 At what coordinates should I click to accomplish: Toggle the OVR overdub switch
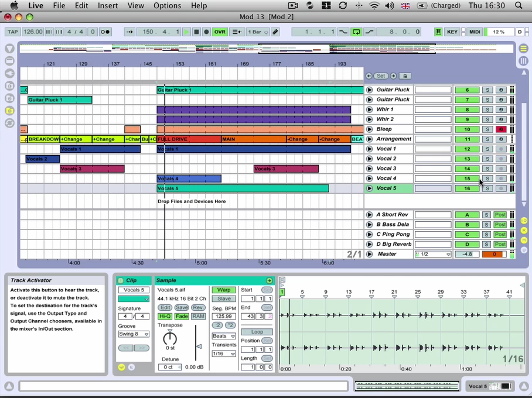(x=220, y=32)
